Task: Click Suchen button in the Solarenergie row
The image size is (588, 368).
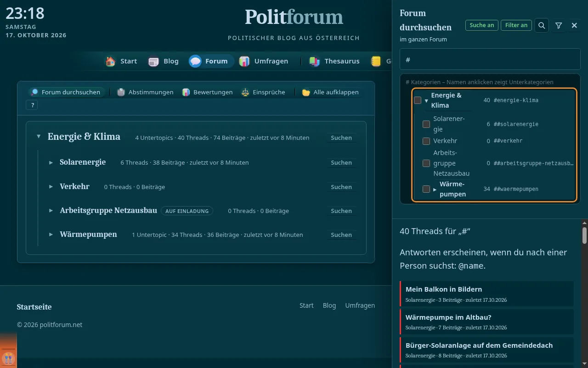Action: [341, 162]
